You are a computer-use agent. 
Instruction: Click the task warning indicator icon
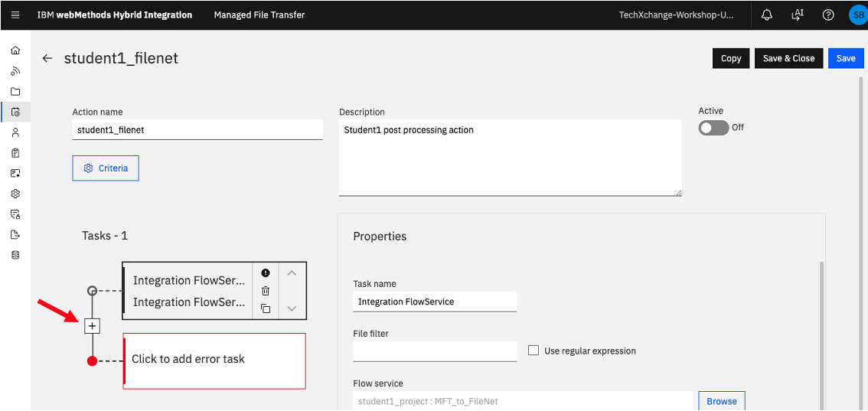pos(266,272)
